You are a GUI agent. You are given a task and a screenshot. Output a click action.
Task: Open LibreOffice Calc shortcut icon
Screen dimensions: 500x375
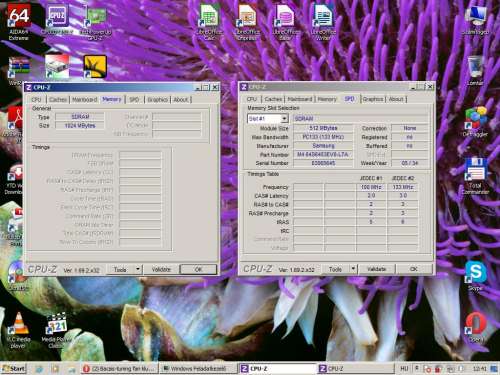209,21
